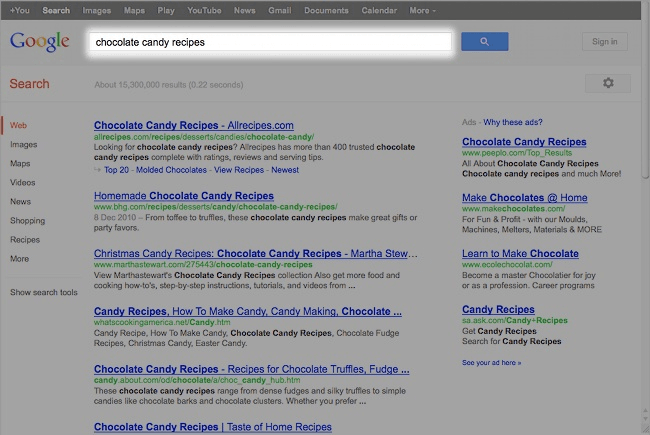
Task: Open Christmas Candy Recipes Martha Stewart result
Action: click(255, 253)
